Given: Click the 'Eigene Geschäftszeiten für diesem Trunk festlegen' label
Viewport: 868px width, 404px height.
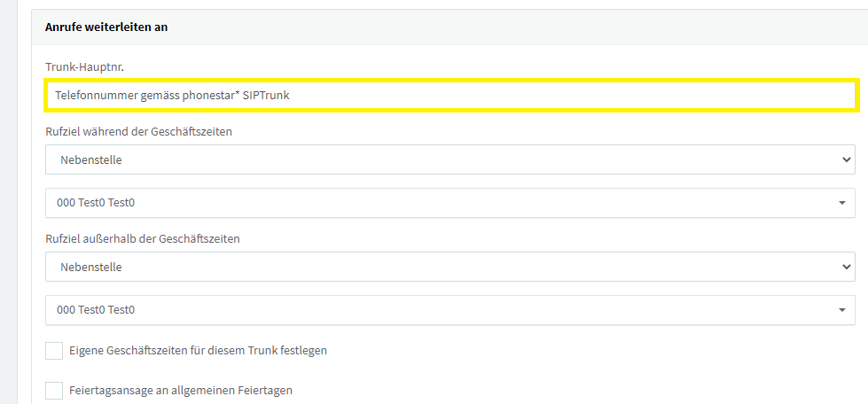Looking at the screenshot, I should click(199, 351).
